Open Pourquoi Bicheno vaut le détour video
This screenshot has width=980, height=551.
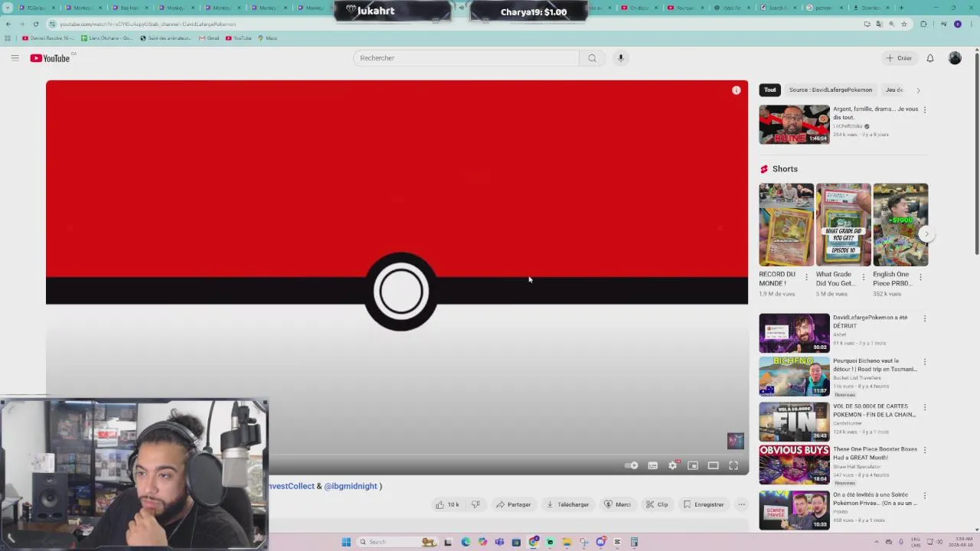point(794,377)
